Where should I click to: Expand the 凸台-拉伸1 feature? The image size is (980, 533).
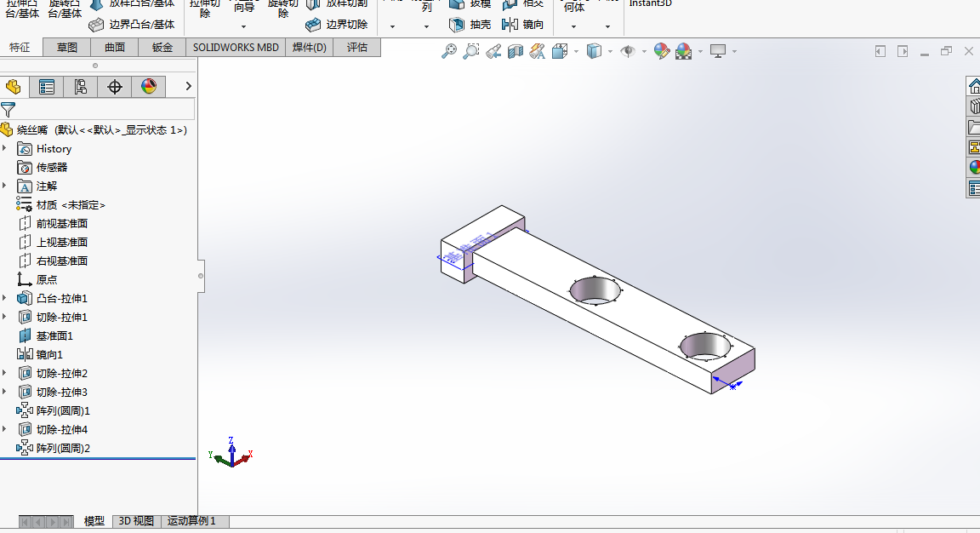coord(4,298)
